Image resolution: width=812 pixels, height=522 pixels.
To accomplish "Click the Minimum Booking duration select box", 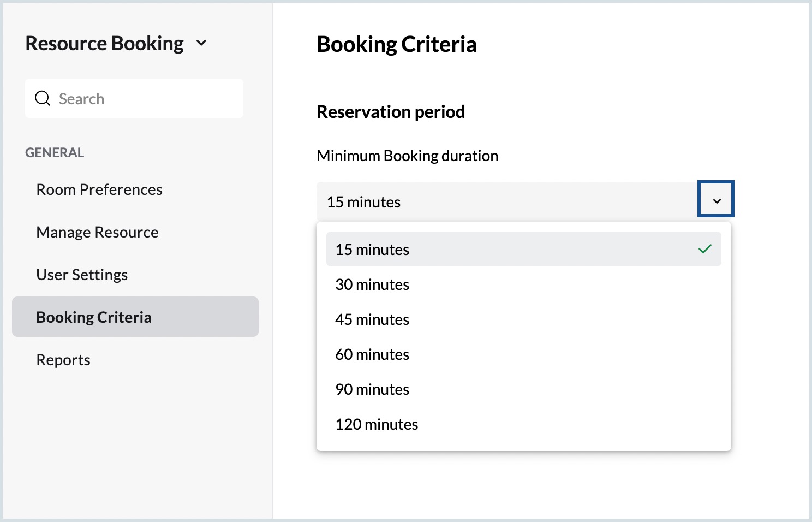I will point(506,201).
